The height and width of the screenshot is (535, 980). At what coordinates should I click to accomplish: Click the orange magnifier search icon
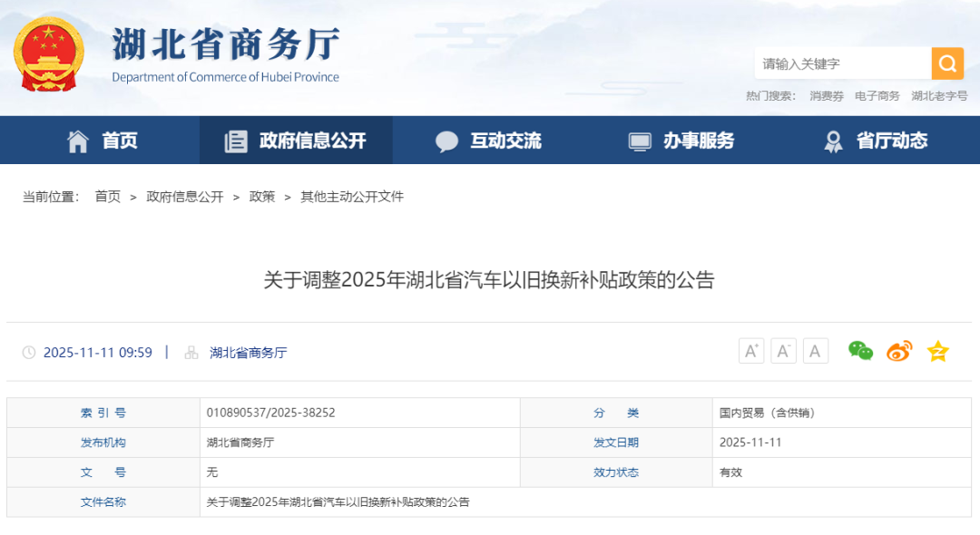947,63
